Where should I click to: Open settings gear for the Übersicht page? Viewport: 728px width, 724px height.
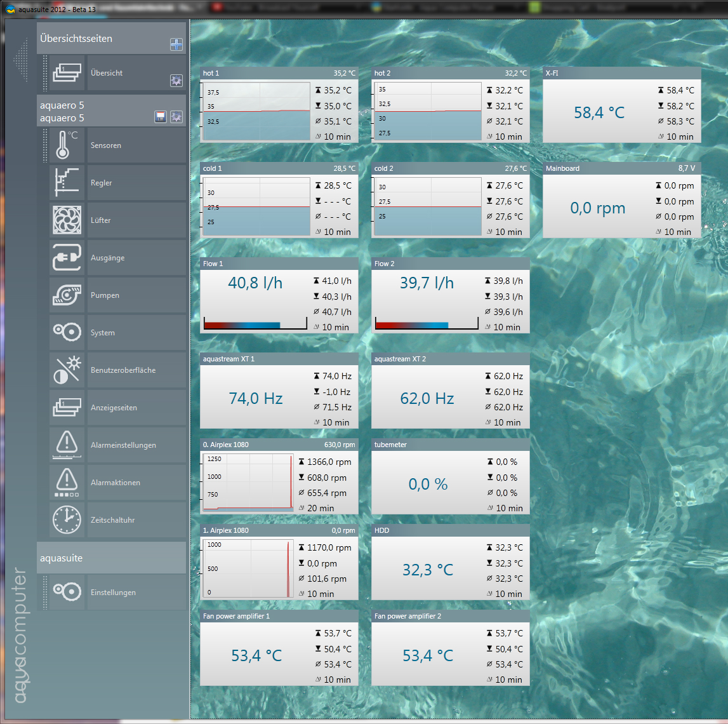176,81
